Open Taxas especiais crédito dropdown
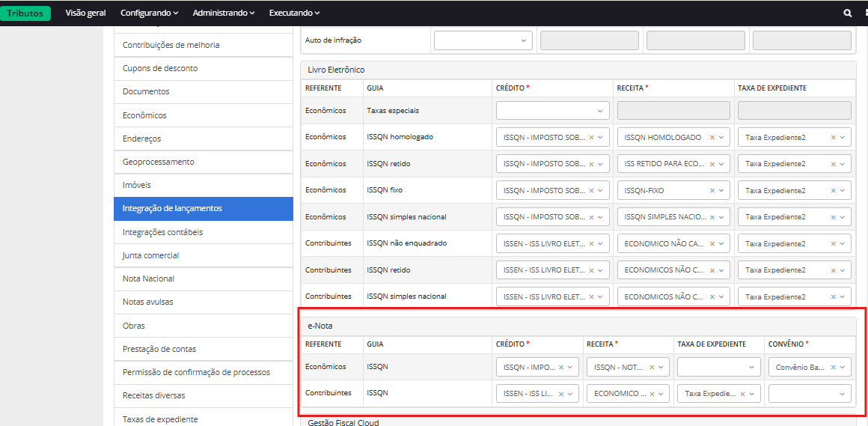The image size is (868, 426). [552, 111]
